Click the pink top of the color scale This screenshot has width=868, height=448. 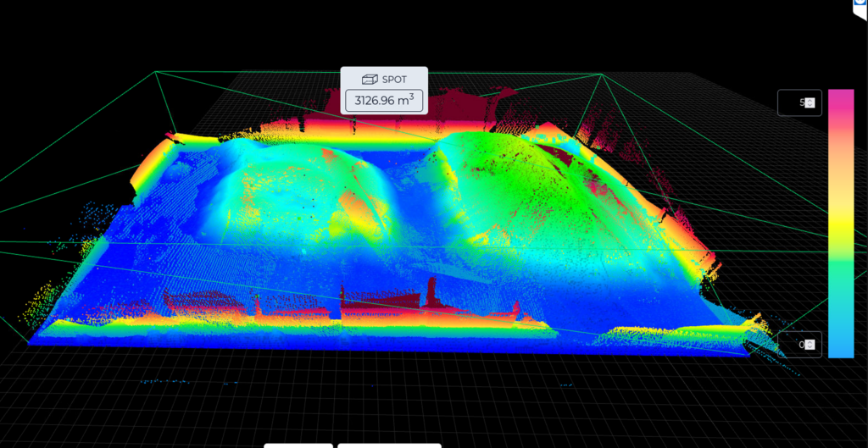pyautogui.click(x=841, y=97)
